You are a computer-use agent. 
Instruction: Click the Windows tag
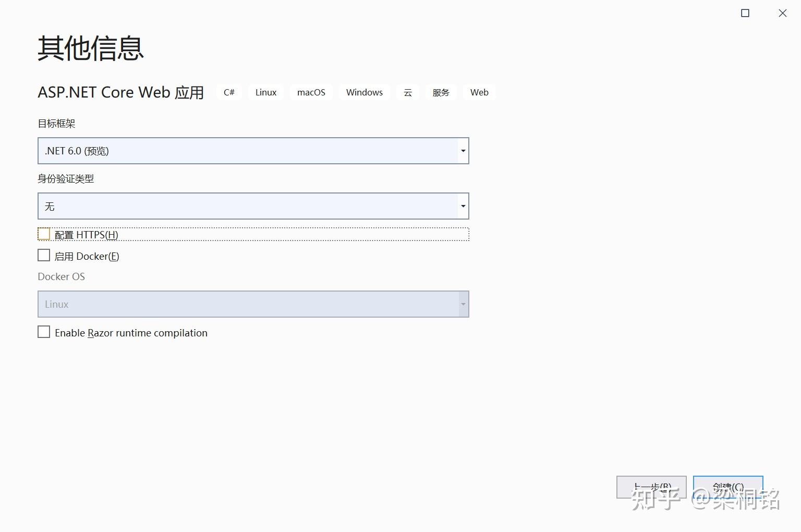(x=365, y=92)
